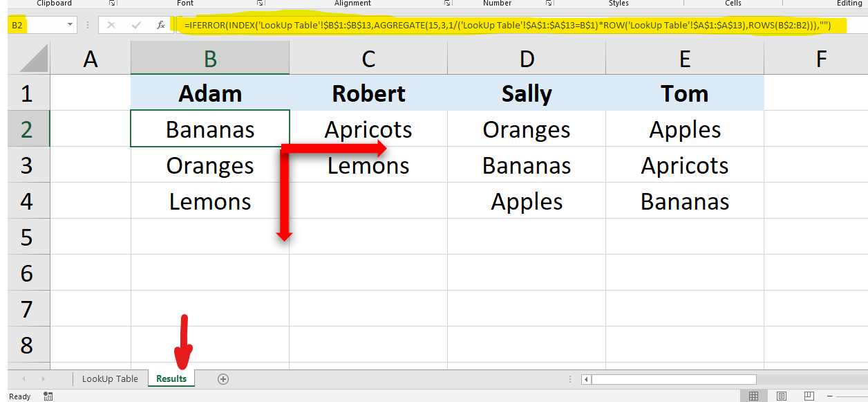
Task: Switch to Page Layout view from the status bar
Action: pyautogui.click(x=782, y=395)
